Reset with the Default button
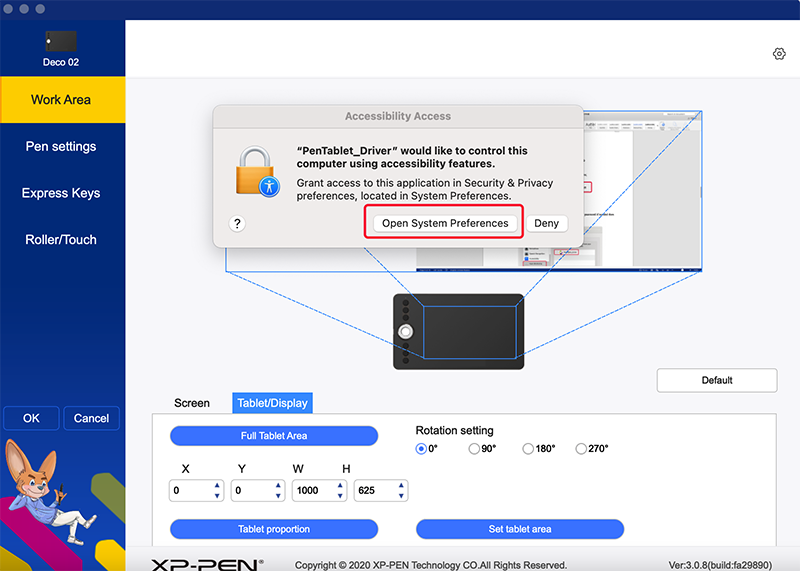 717,380
